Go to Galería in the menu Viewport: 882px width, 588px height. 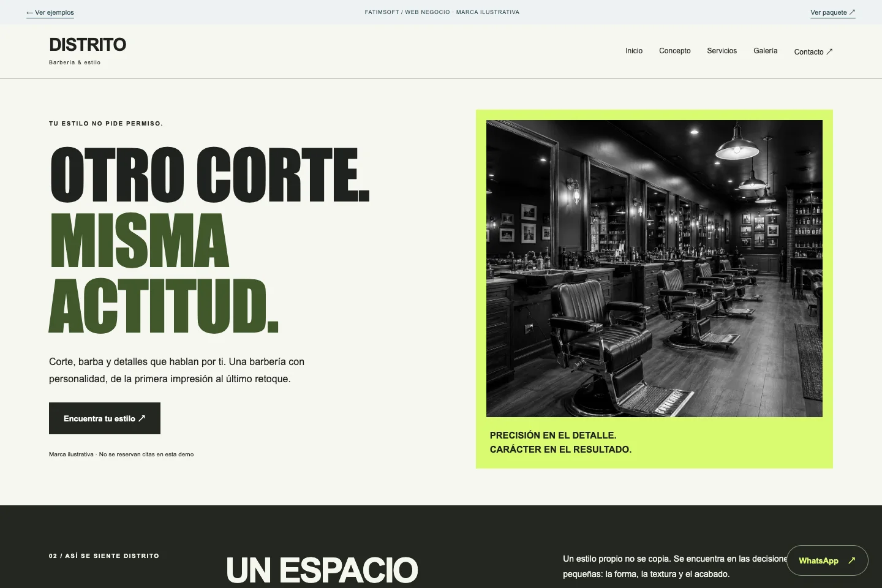[766, 51]
